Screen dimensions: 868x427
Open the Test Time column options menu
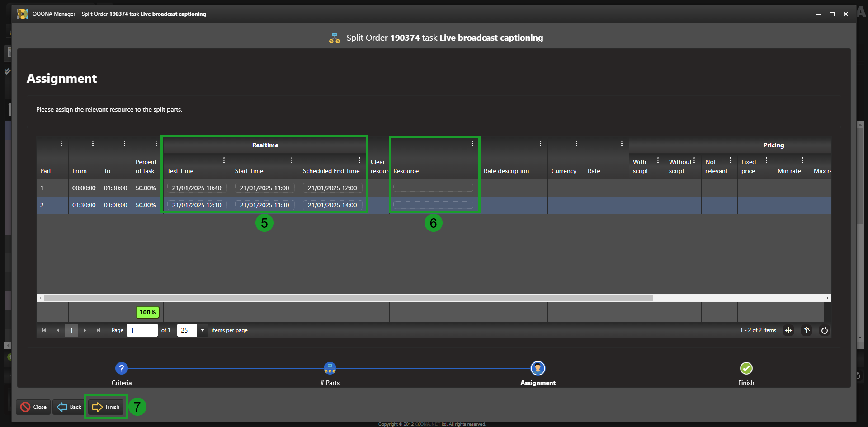click(224, 160)
